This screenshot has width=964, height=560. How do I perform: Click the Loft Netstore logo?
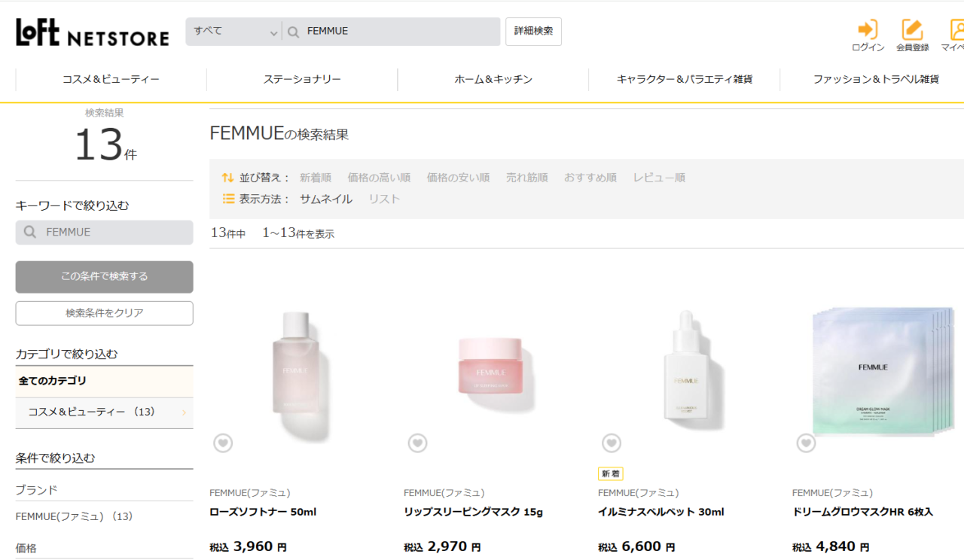93,32
